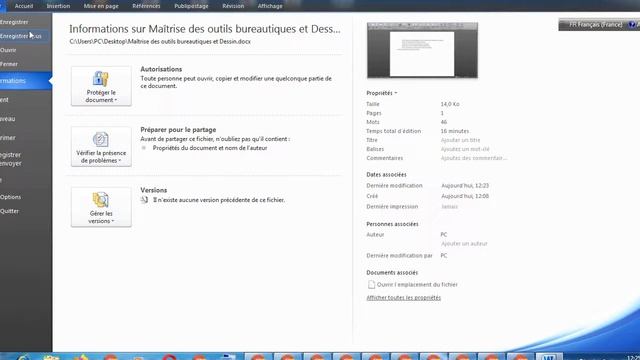Click the Créé value Aujourd'hui, 12:08
640x360 pixels.
pyautogui.click(x=465, y=196)
